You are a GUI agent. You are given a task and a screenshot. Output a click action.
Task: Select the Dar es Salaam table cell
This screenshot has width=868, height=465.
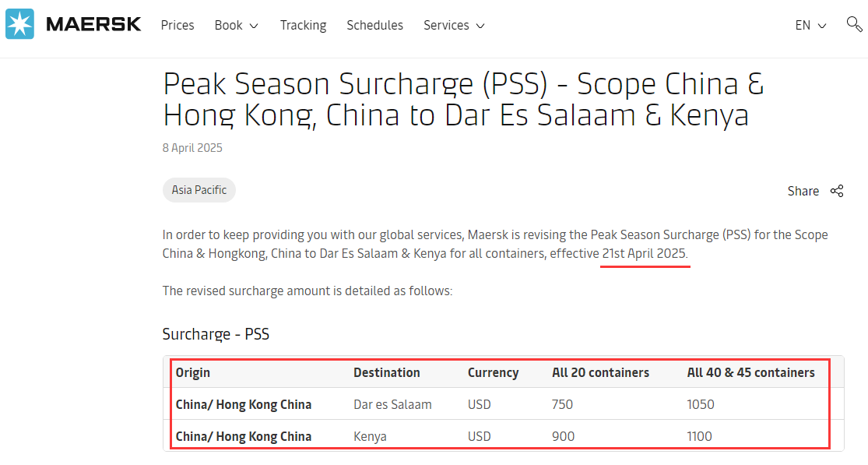pyautogui.click(x=392, y=404)
